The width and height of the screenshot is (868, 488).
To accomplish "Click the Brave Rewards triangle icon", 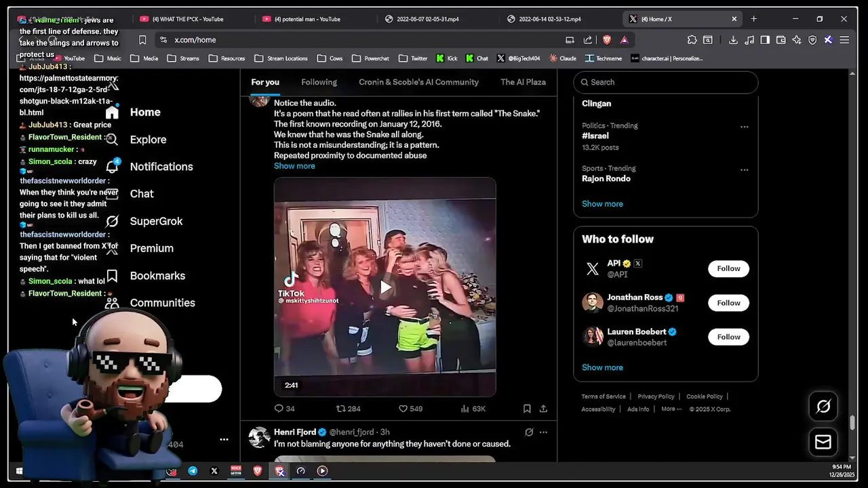I will click(x=624, y=40).
